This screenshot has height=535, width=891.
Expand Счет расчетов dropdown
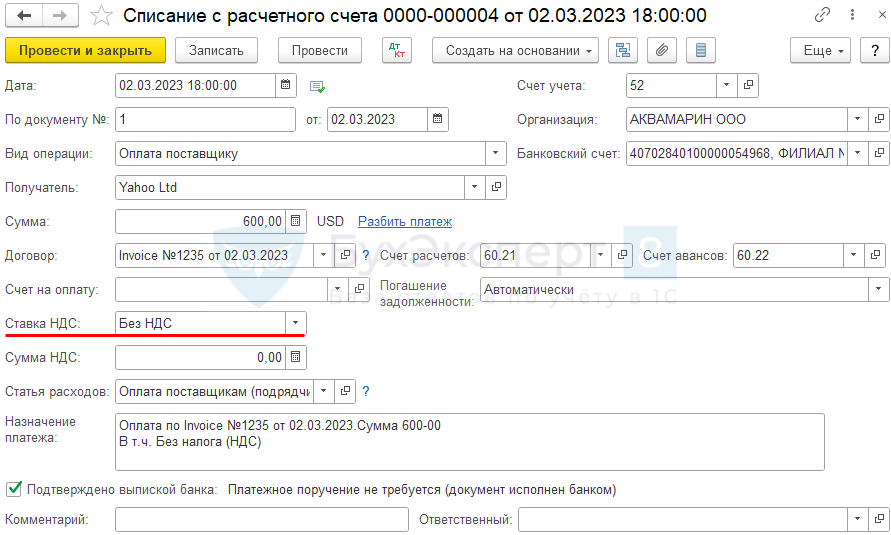pos(601,256)
